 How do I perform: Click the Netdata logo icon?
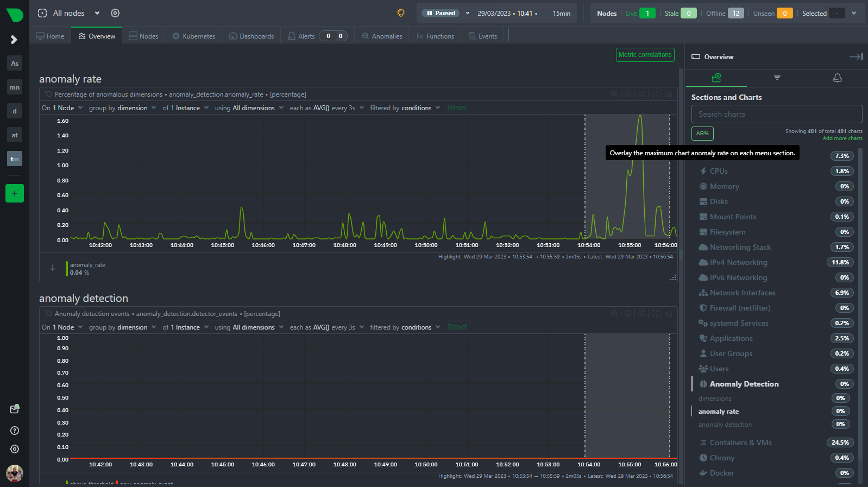click(x=15, y=15)
